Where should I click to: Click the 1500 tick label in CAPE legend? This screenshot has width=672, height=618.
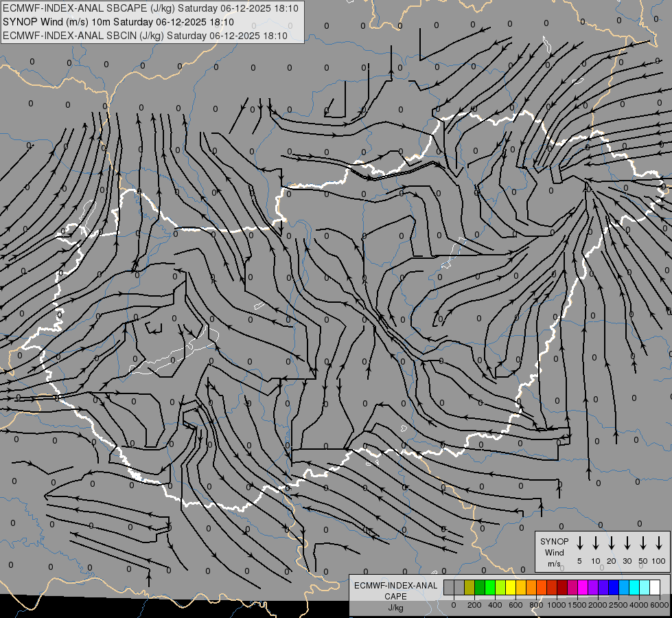tap(577, 605)
